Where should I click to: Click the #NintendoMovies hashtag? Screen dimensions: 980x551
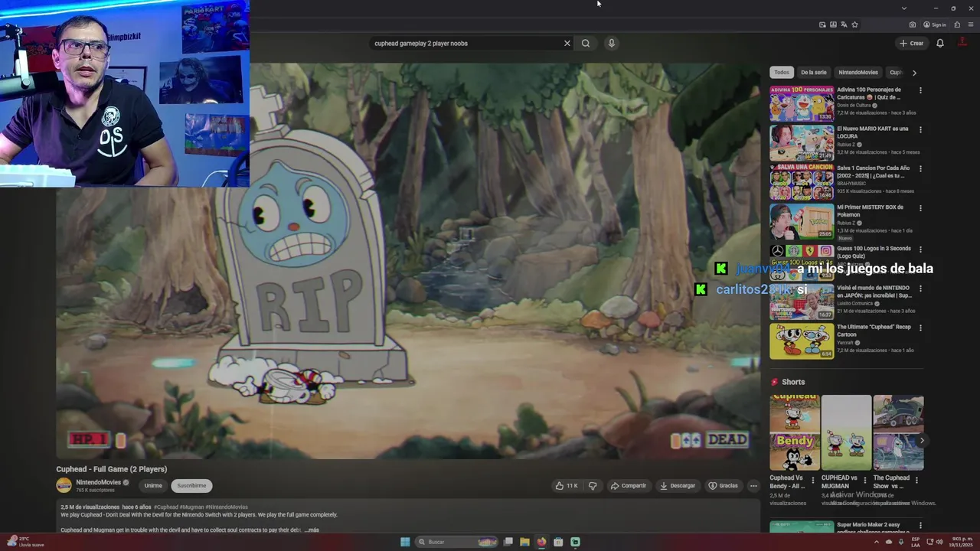[226, 507]
